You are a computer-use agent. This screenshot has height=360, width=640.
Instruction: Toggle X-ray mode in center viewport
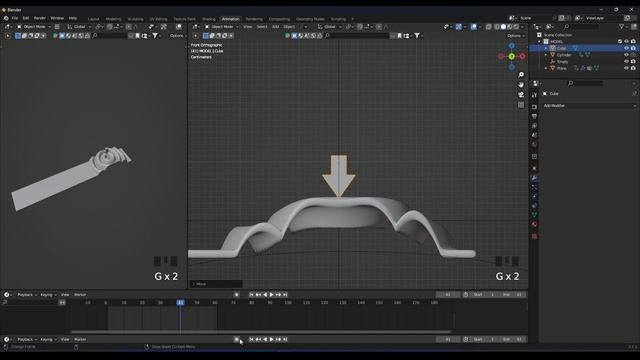tap(489, 27)
